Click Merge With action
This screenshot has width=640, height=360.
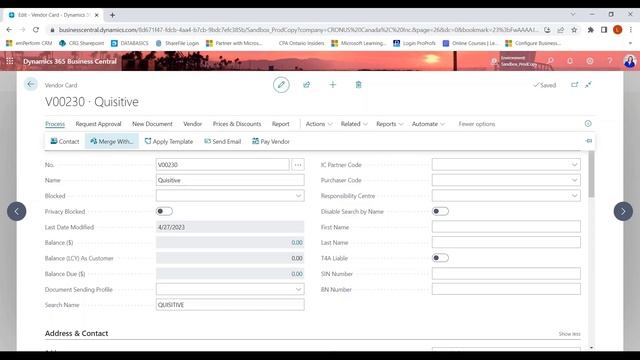111,141
